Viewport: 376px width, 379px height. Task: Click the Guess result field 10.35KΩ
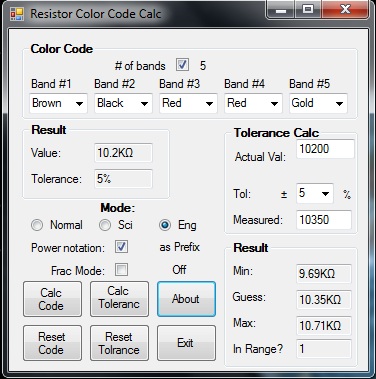(x=324, y=300)
